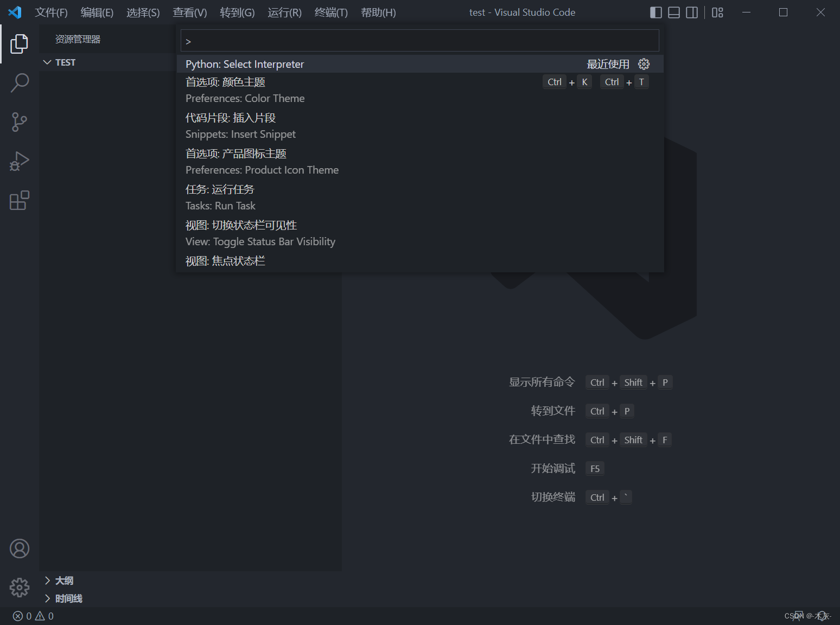Click the F5 key label
Viewport: 840px width, 625px height.
click(595, 469)
